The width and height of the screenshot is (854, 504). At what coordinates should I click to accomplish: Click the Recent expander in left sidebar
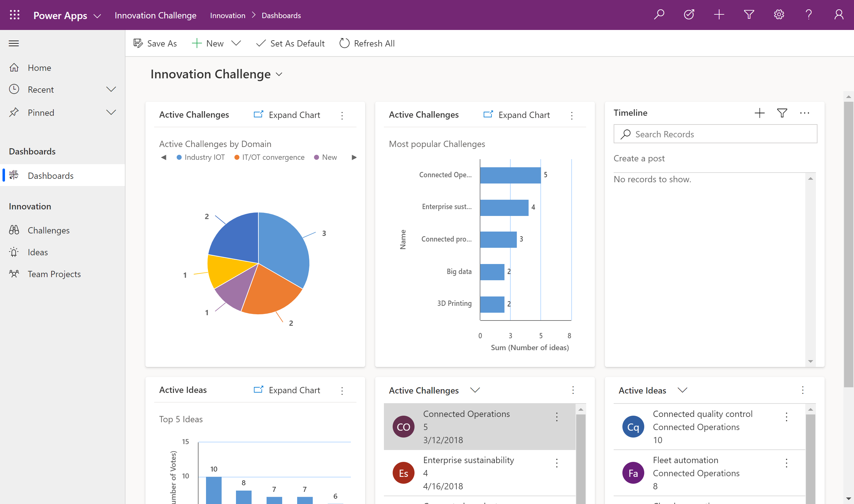coord(110,89)
